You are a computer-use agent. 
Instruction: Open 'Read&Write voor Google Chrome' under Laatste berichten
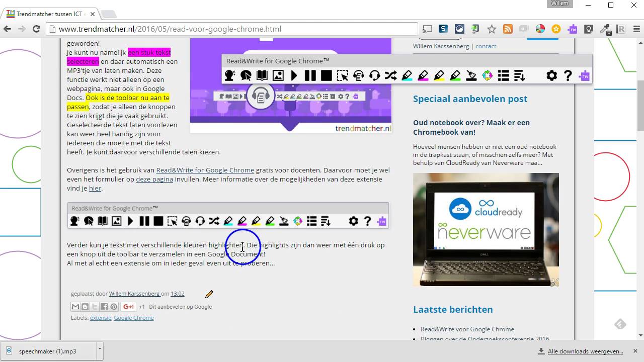tap(467, 329)
